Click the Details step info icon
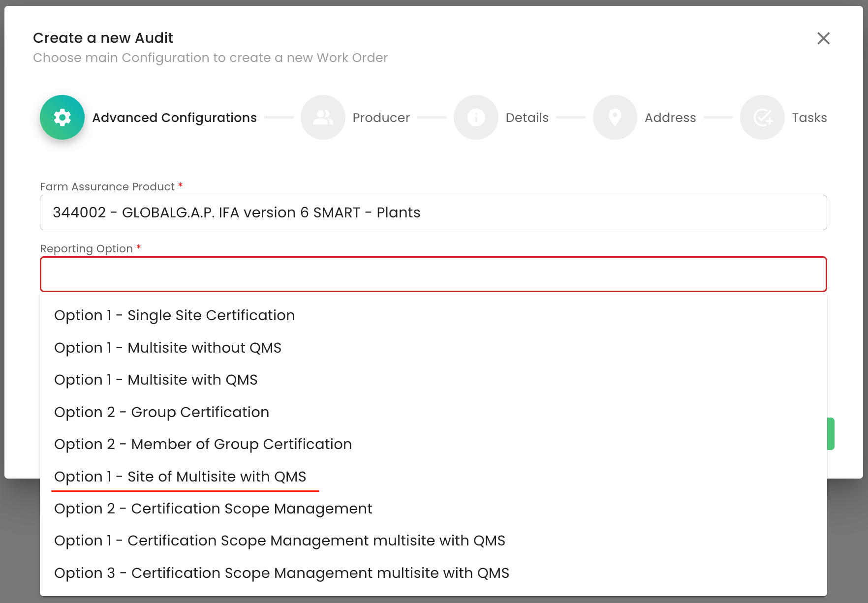The width and height of the screenshot is (868, 603). (476, 118)
